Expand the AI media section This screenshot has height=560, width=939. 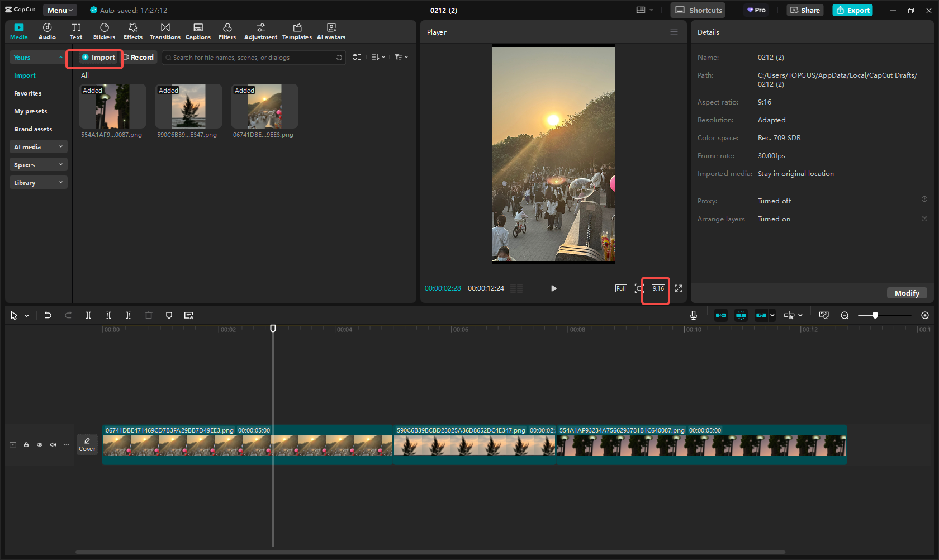pos(38,146)
